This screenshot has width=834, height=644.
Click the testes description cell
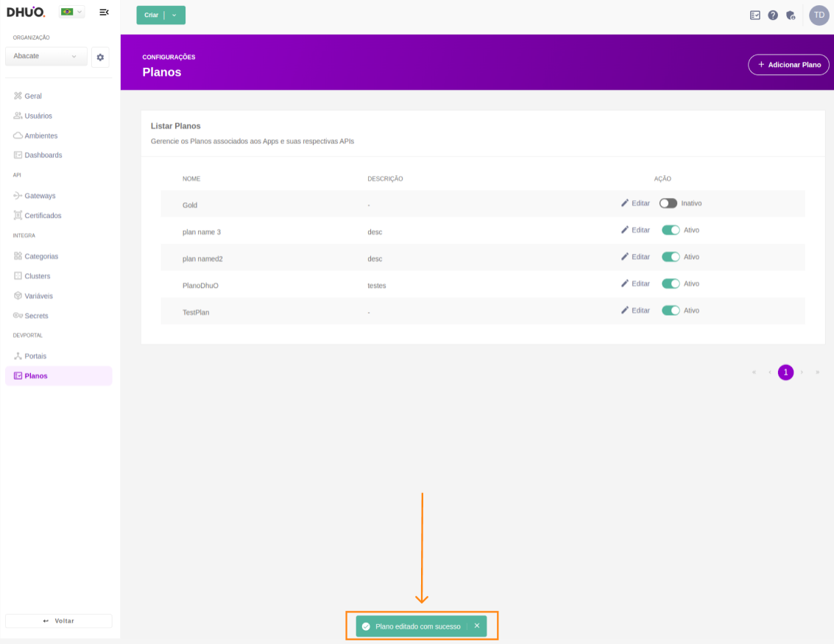pos(377,286)
